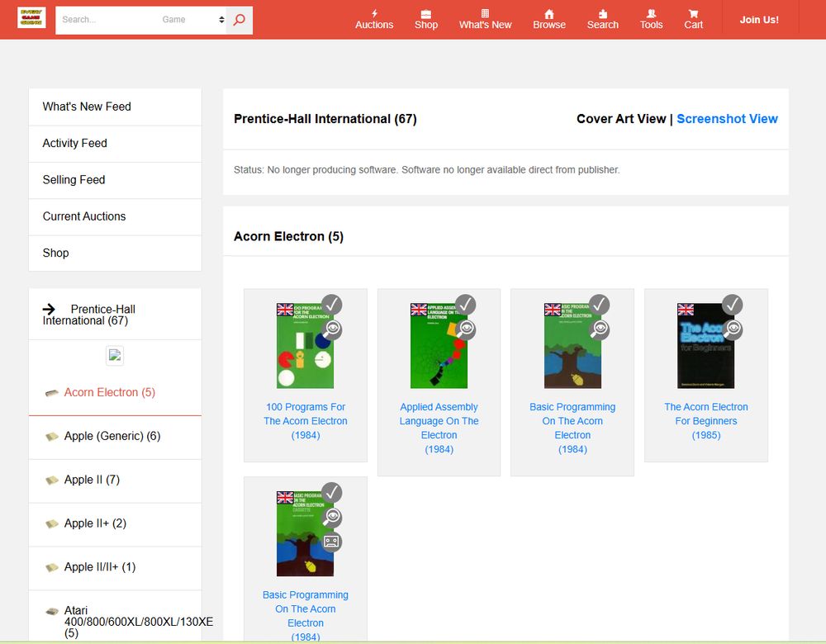Click the site logo in the header

pos(31,18)
